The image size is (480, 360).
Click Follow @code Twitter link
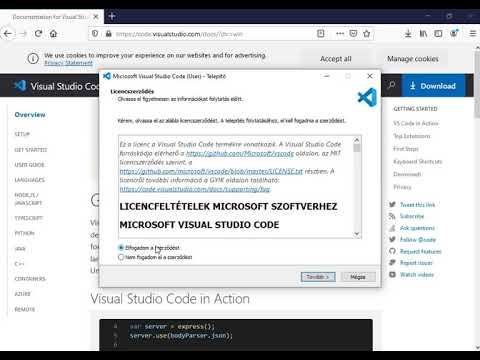coord(418,240)
